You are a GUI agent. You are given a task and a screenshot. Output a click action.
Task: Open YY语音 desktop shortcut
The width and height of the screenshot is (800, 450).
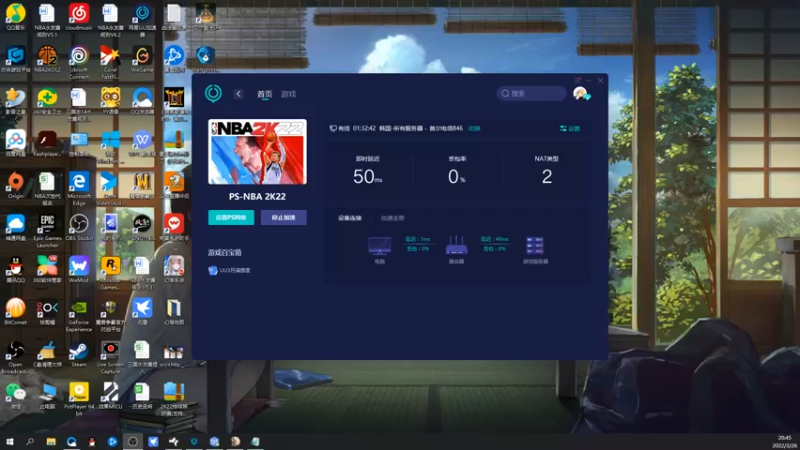110,101
